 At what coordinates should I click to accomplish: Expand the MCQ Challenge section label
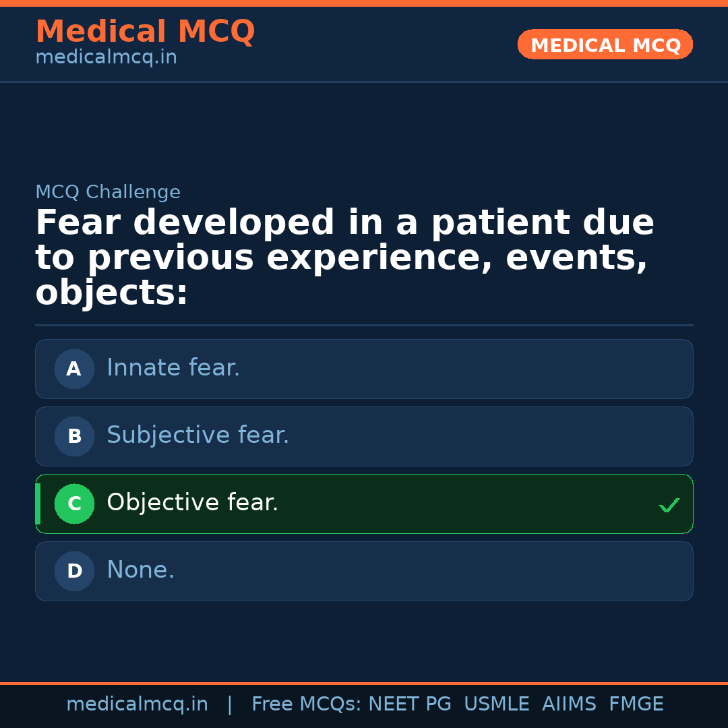pyautogui.click(x=108, y=192)
